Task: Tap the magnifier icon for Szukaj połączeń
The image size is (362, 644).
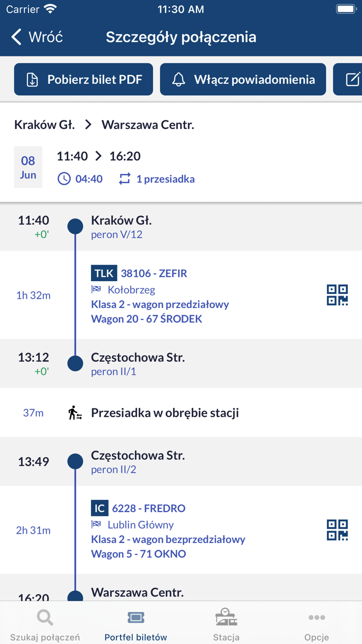Action: coord(45,617)
